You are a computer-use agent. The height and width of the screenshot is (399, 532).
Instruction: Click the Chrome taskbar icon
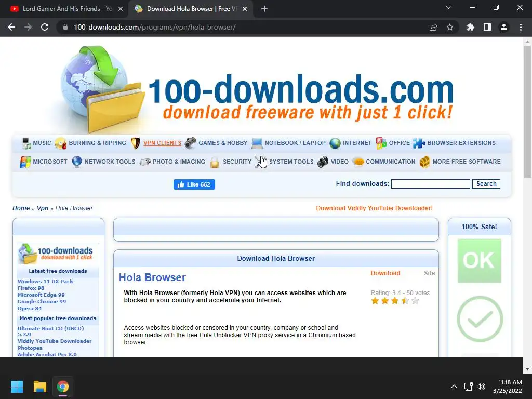[x=63, y=387]
